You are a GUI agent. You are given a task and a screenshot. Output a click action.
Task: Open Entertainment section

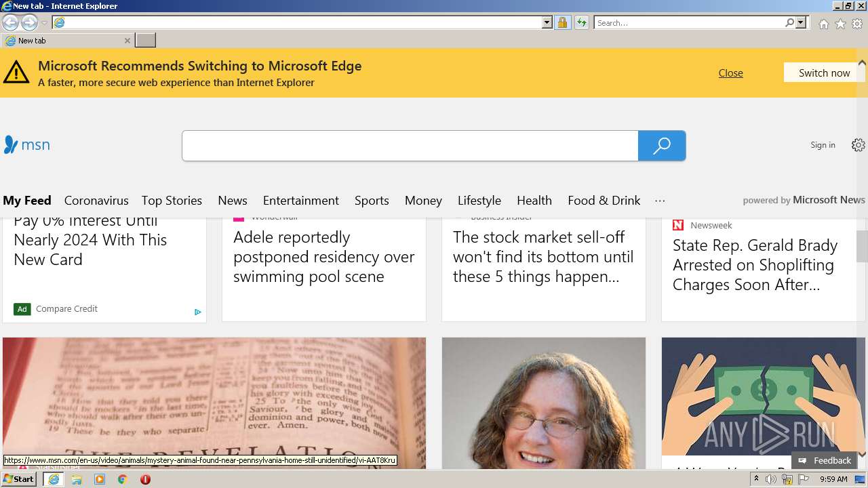point(301,201)
